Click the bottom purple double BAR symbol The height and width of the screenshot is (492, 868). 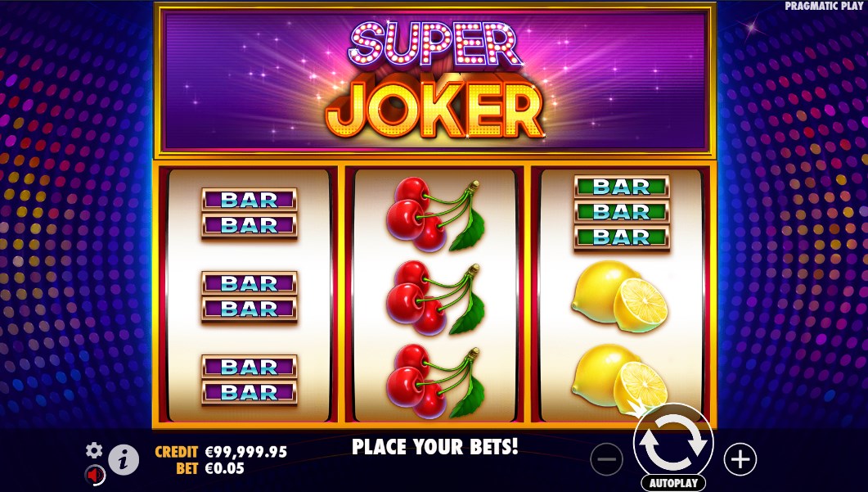pyautogui.click(x=249, y=380)
